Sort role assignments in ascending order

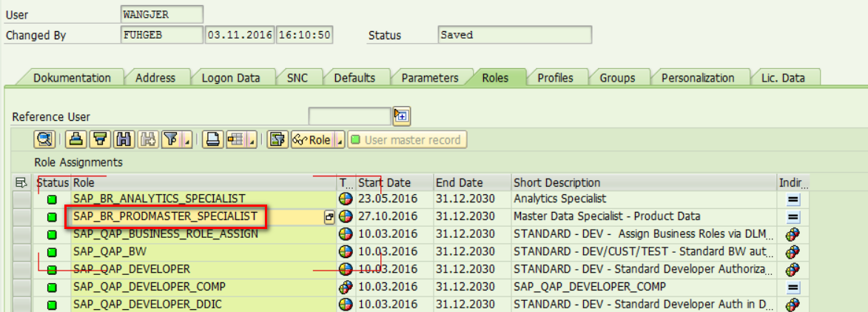click(x=76, y=139)
